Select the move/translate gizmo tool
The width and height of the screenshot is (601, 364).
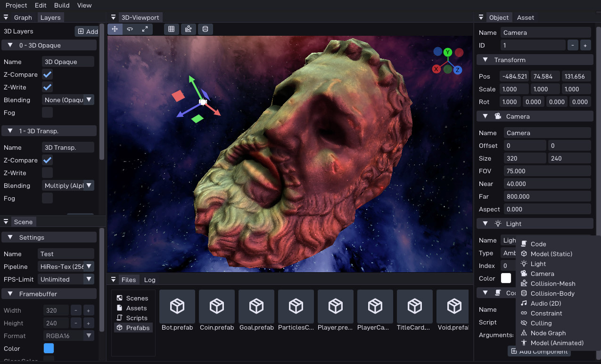coord(115,29)
